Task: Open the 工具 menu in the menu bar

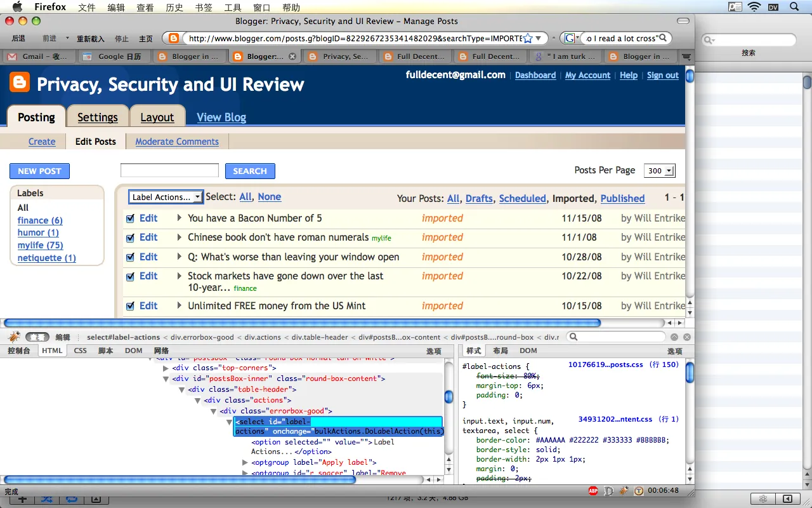Action: [x=233, y=7]
